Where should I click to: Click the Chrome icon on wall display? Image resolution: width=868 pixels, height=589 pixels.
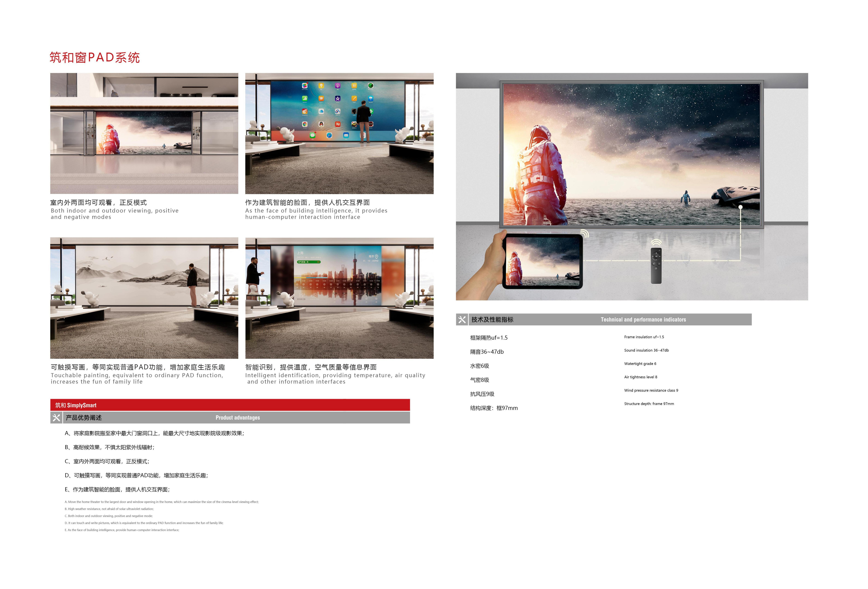pyautogui.click(x=305, y=124)
